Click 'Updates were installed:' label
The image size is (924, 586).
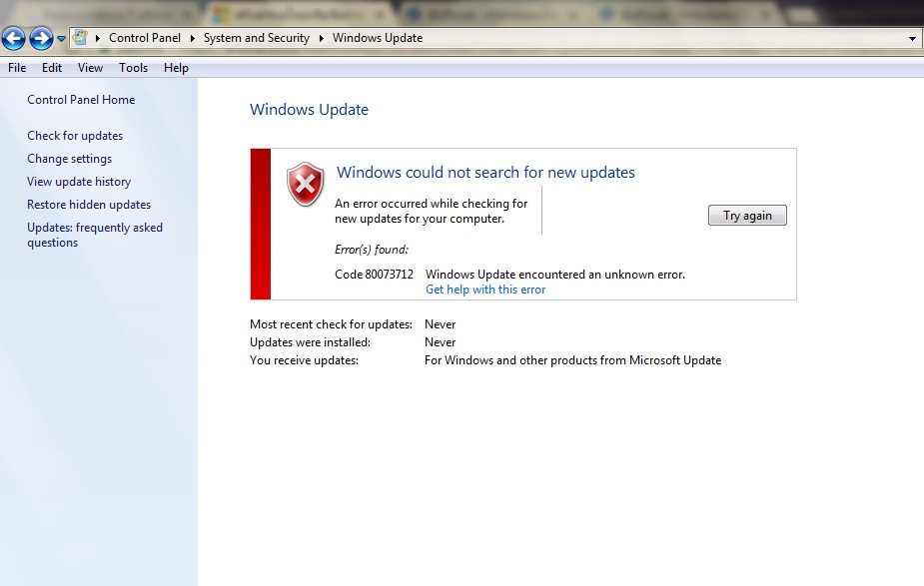pos(310,342)
